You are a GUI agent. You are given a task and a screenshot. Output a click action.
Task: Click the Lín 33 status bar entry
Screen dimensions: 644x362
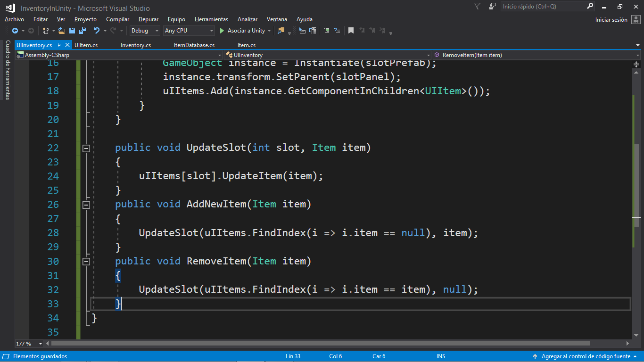click(293, 357)
